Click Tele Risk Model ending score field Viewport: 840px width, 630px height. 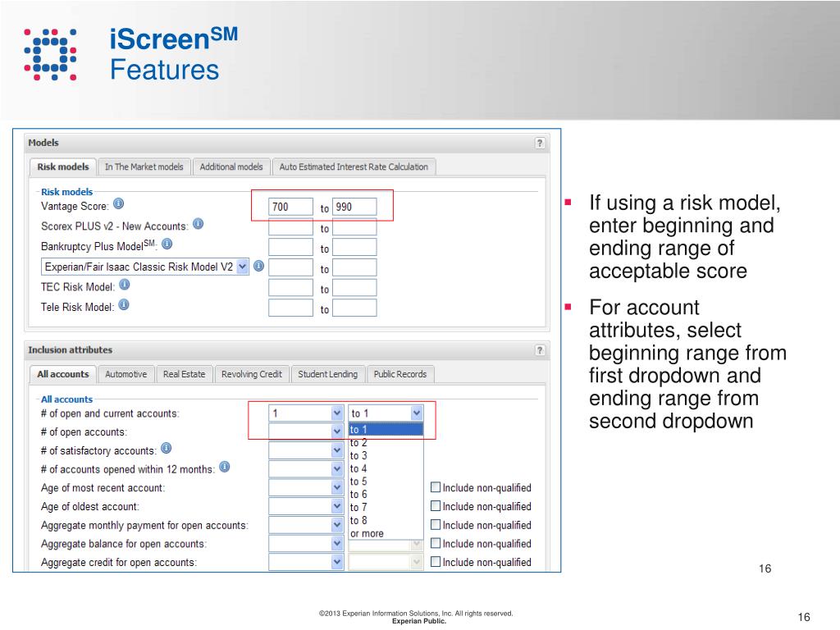(354, 308)
